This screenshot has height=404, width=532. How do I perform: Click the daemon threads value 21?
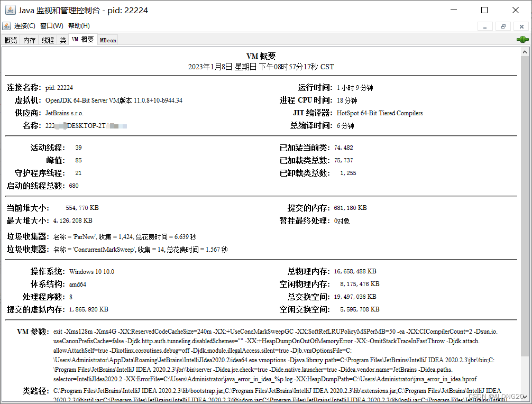(x=78, y=173)
